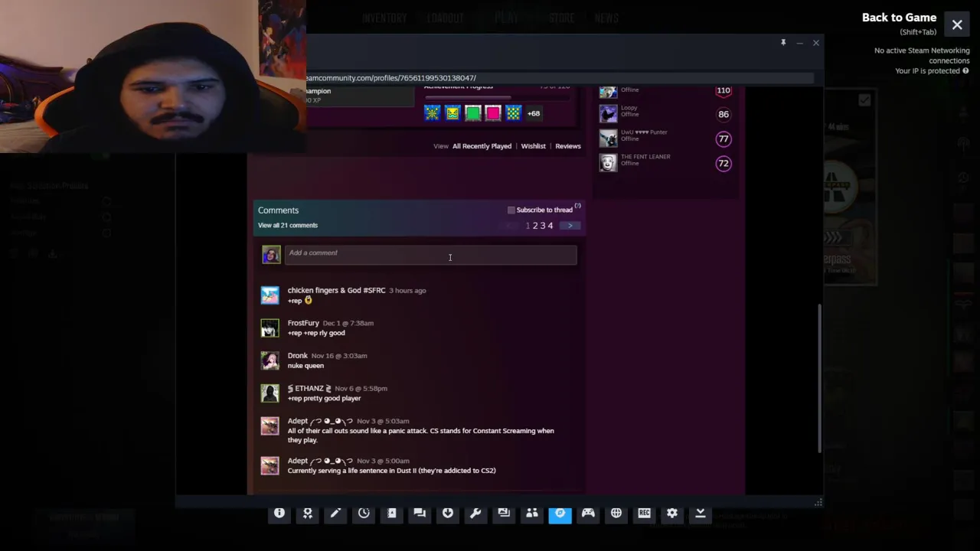Click Back to Game button
980x551 pixels.
(899, 18)
